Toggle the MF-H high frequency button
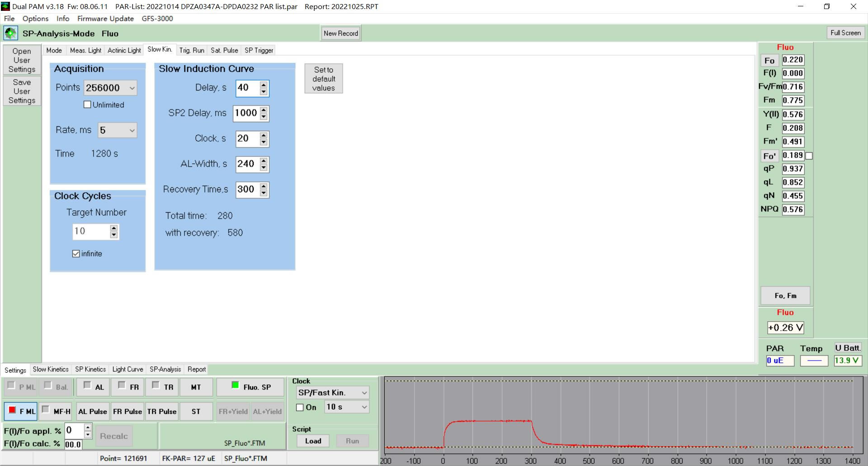Screen dimensions: 868x466 tap(56, 411)
